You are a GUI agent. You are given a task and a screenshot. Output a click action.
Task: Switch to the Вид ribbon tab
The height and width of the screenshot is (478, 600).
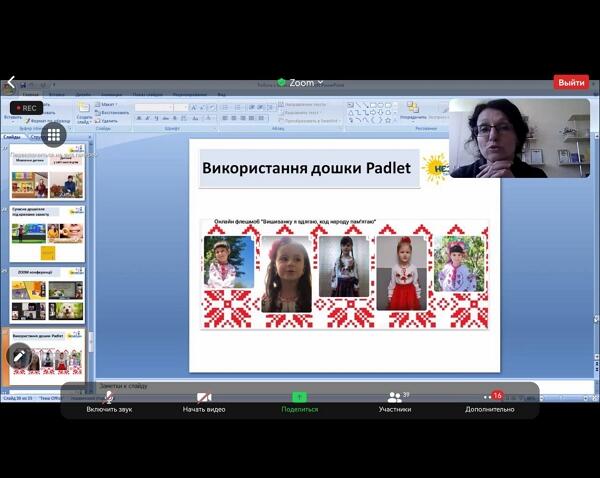(222, 94)
